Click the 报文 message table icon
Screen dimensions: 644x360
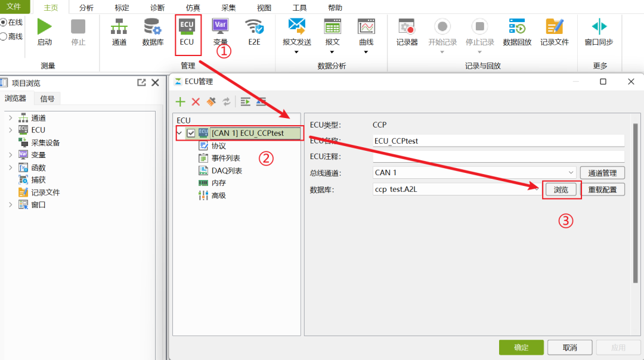coord(332,26)
